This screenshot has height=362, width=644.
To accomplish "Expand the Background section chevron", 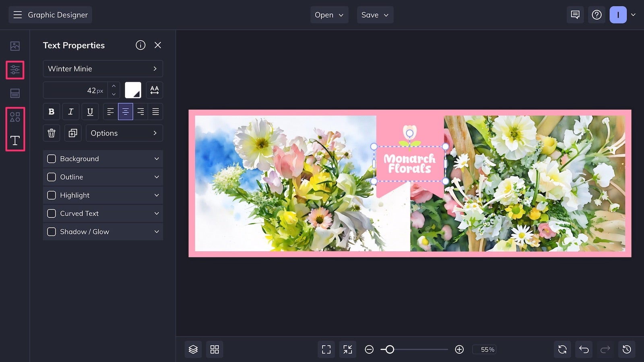I will point(157,159).
